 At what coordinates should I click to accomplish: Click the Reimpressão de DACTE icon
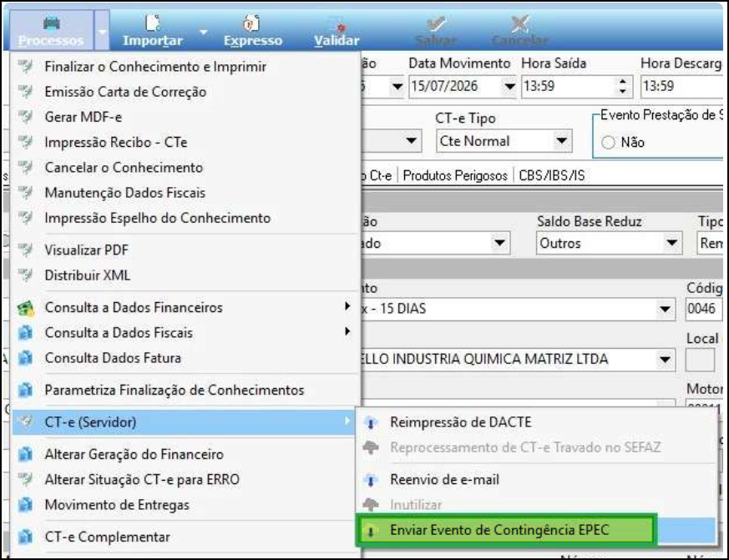click(x=371, y=422)
